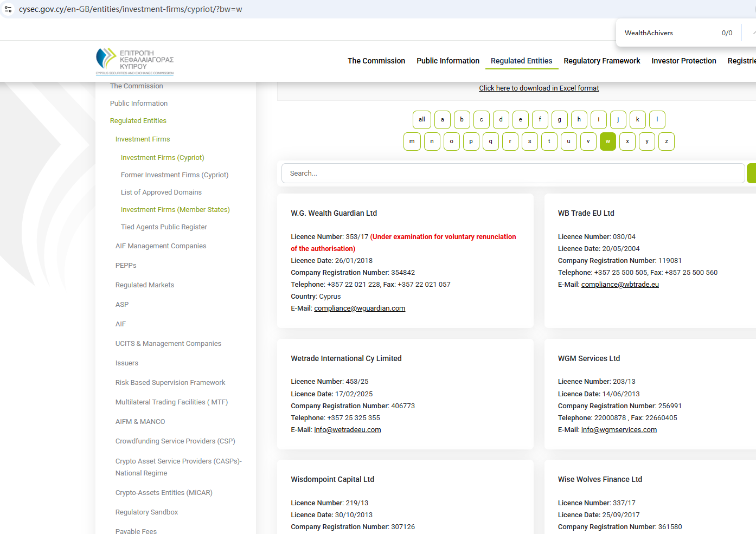Image resolution: width=756 pixels, height=534 pixels.
Task: Click the WealthAchivers find-in-page box
Action: point(667,33)
